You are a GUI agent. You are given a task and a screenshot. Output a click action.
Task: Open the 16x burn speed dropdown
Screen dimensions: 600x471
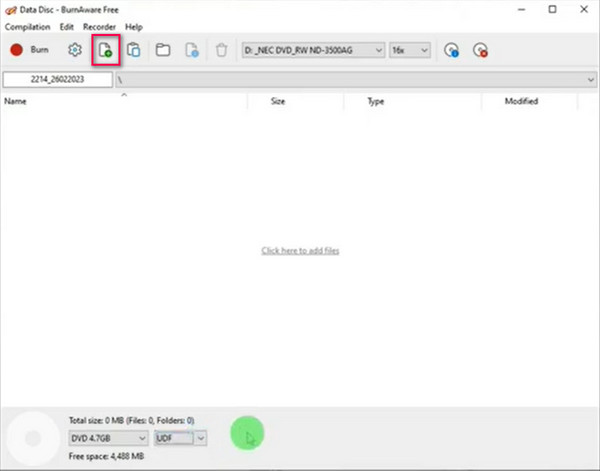pyautogui.click(x=410, y=50)
